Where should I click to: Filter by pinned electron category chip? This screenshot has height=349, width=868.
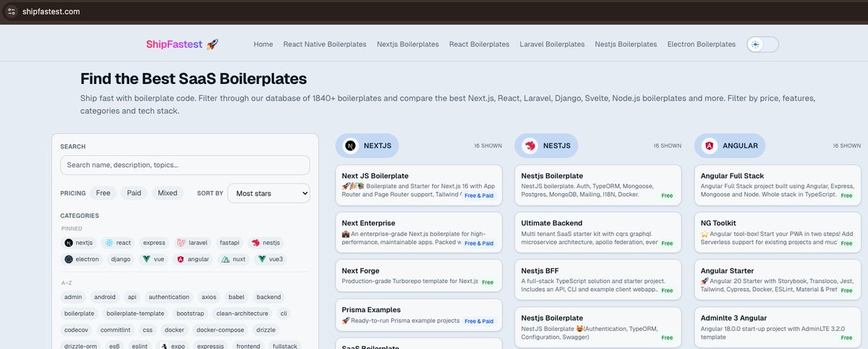click(x=82, y=258)
